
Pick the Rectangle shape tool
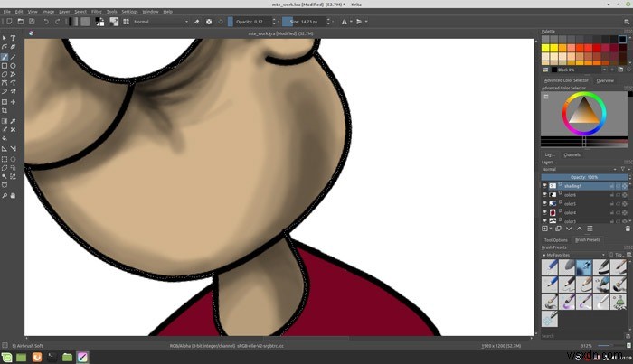[x=5, y=66]
